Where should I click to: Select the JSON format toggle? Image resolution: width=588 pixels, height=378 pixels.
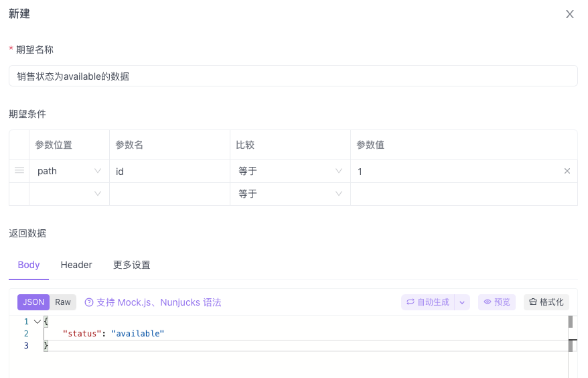33,302
